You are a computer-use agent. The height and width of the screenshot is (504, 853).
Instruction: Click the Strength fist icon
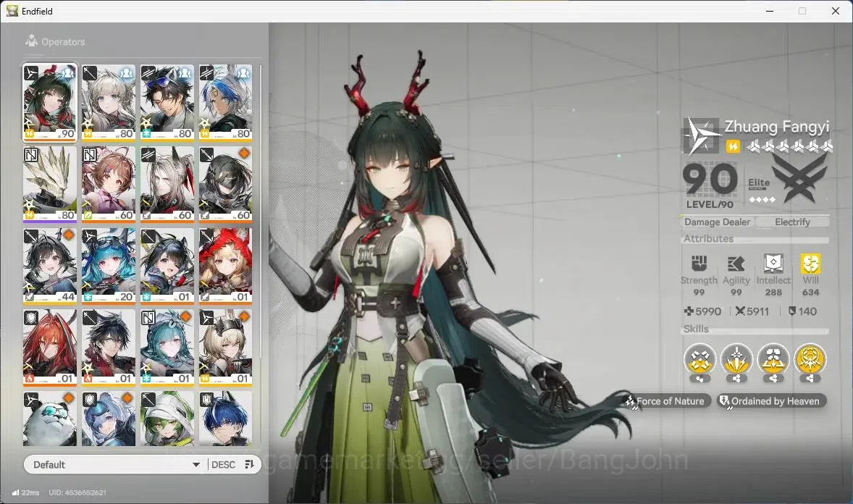699,264
